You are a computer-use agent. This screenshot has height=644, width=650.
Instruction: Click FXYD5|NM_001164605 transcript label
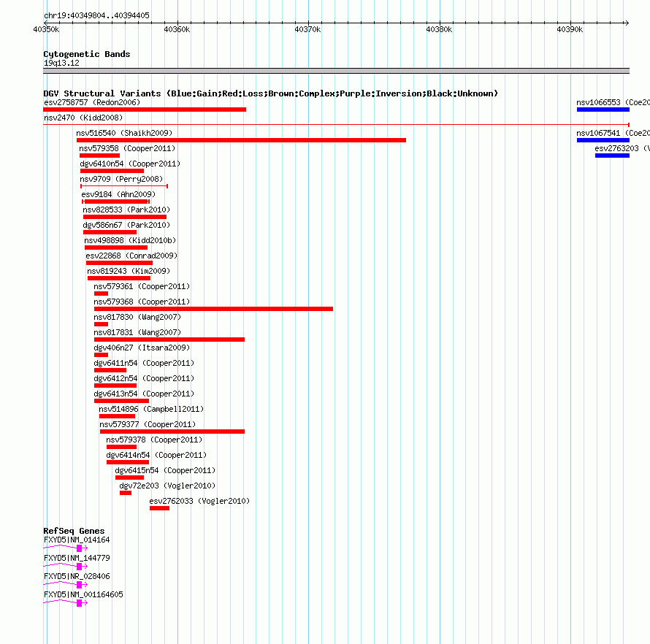[x=83, y=594]
